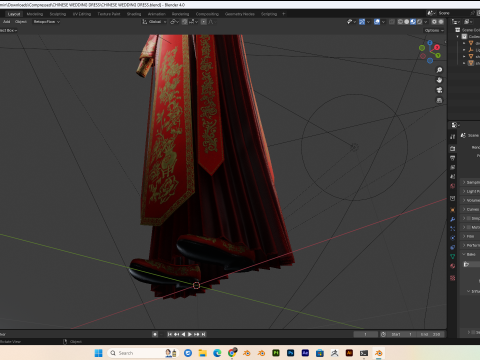Click the current frame field in timeline
Screen dimensions: 480x360
pos(366,334)
